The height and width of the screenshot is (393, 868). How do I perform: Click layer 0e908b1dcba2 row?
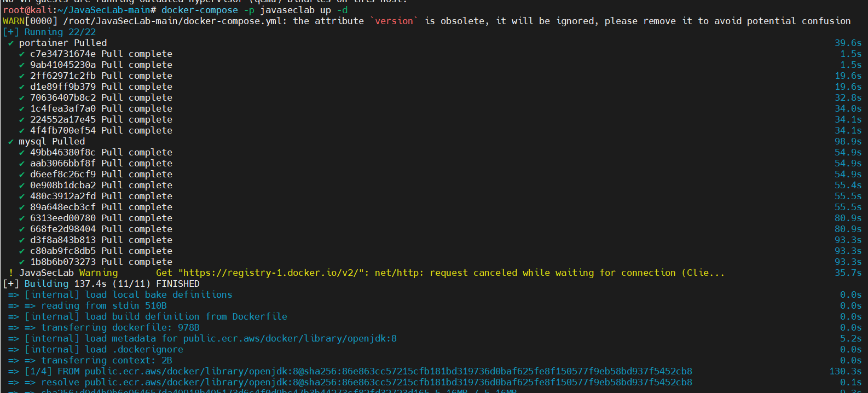click(x=101, y=185)
